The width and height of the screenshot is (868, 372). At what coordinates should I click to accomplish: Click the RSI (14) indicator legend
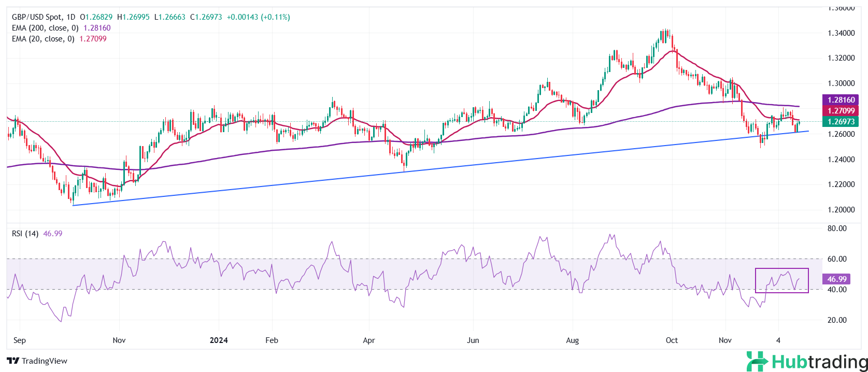coord(25,234)
